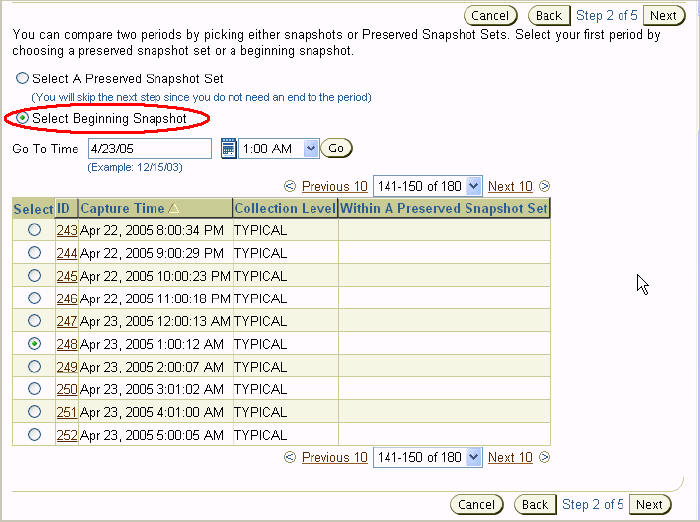The height and width of the screenshot is (522, 700).
Task: Click the Go To Time date field
Action: (150, 148)
